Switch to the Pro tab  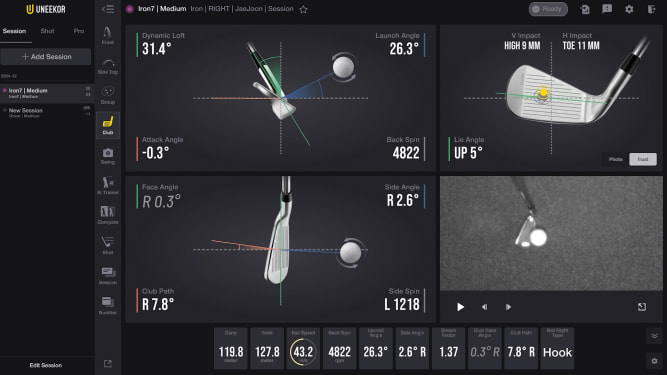[79, 31]
